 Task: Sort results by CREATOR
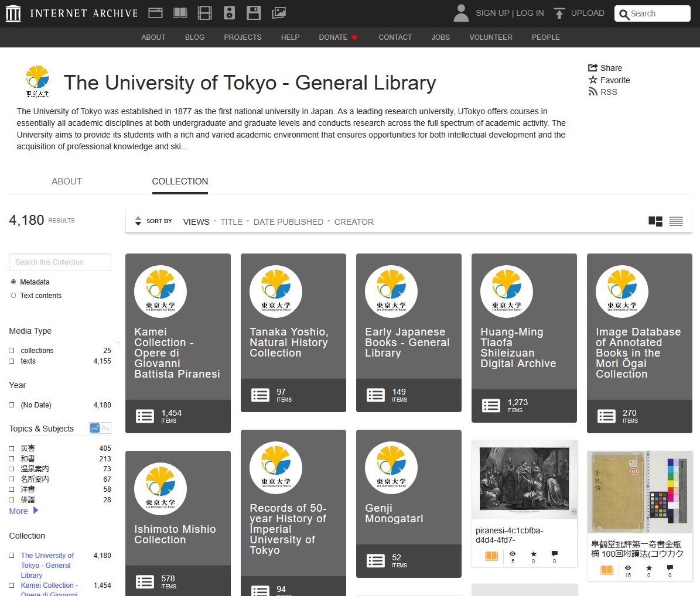[x=354, y=222]
